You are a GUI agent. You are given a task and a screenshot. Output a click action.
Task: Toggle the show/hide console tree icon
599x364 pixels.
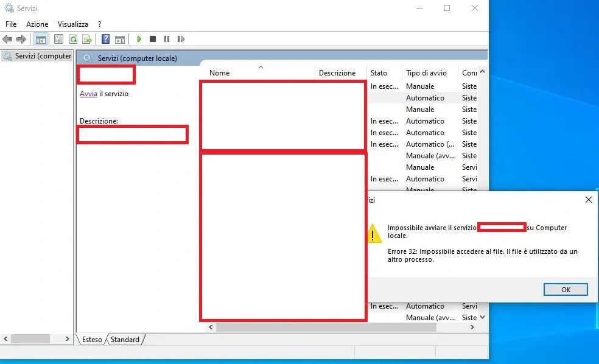click(x=40, y=40)
